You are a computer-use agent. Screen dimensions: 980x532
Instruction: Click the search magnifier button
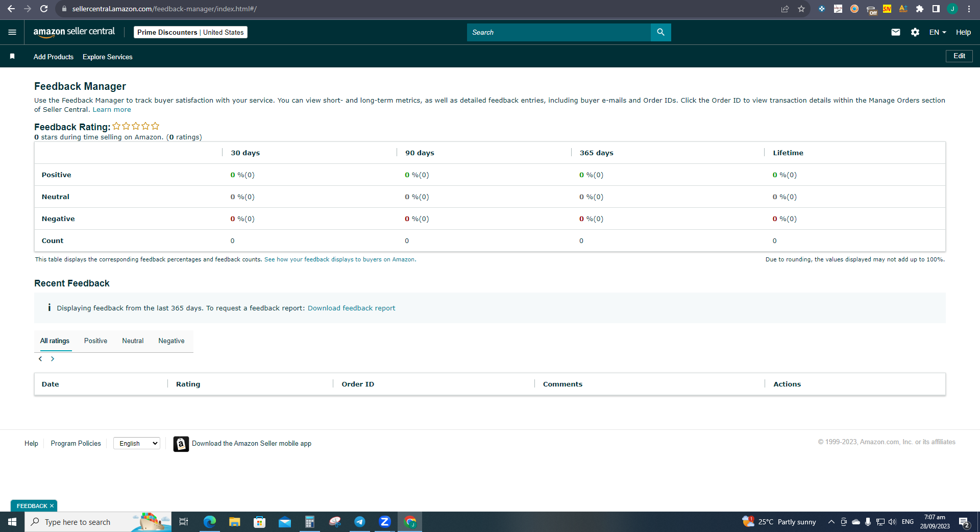tap(660, 32)
